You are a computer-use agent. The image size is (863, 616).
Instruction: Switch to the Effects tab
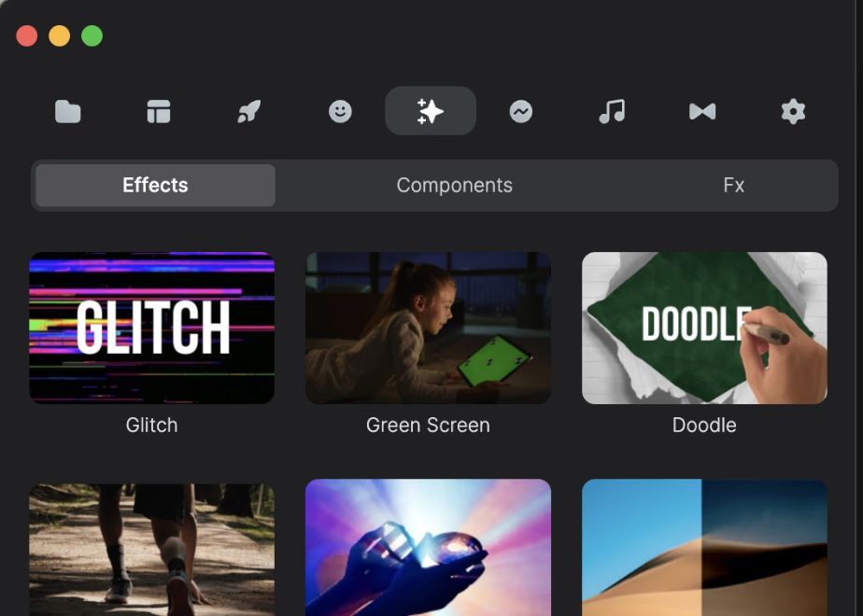(x=155, y=186)
